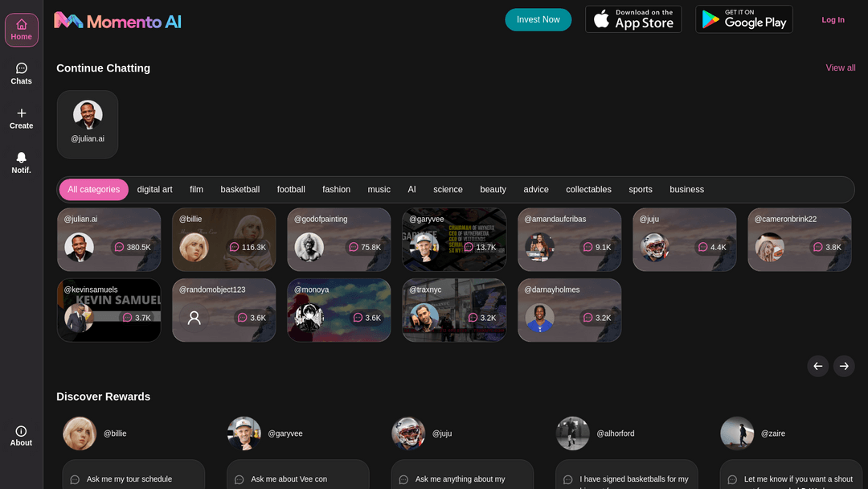
Task: Click the Log In link
Action: (833, 19)
